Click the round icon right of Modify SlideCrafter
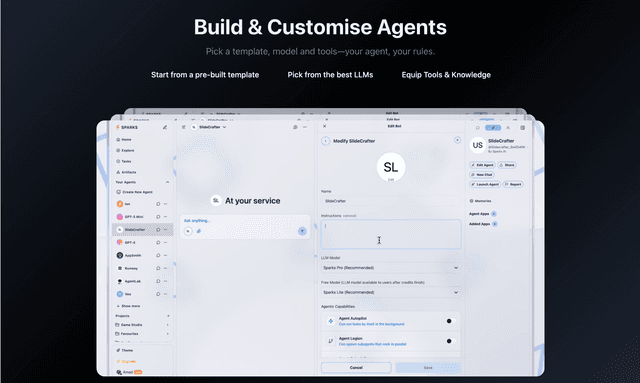The height and width of the screenshot is (383, 640). 457,140
